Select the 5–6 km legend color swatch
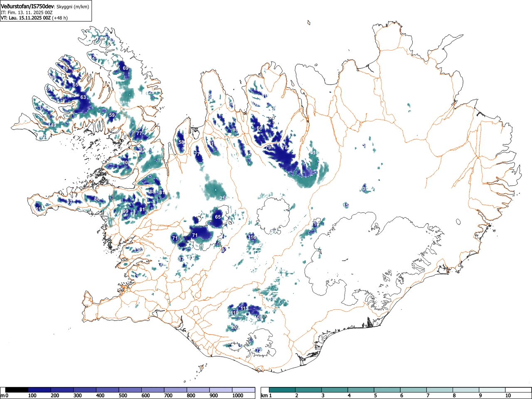532x399 pixels. point(387,390)
